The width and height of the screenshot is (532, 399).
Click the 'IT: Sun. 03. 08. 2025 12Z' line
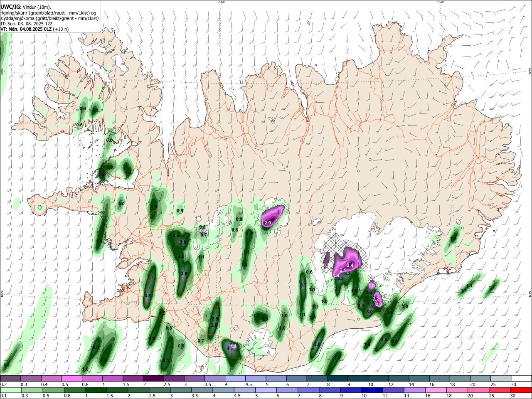(26, 24)
